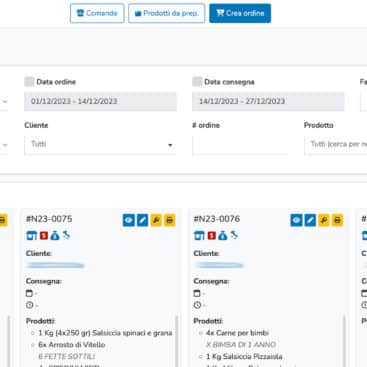Click the yellow key icon on #N23-0075
This screenshot has width=367, height=367.
(156, 220)
